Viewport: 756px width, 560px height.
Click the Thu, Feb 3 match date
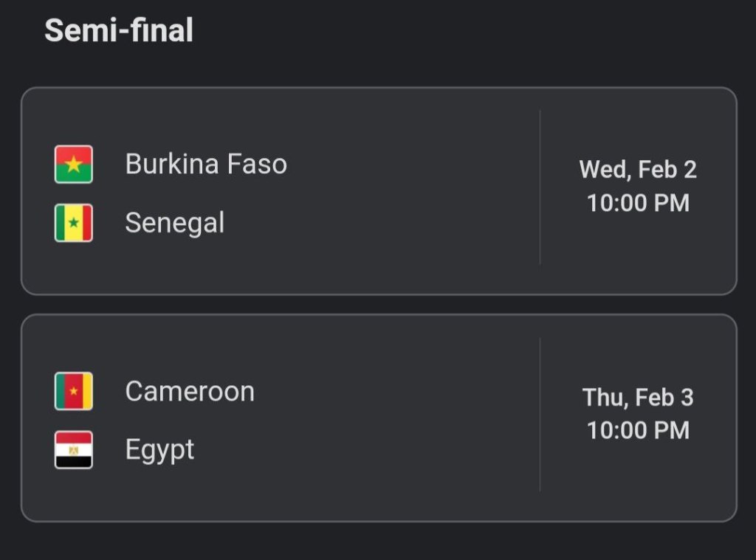[x=638, y=398]
